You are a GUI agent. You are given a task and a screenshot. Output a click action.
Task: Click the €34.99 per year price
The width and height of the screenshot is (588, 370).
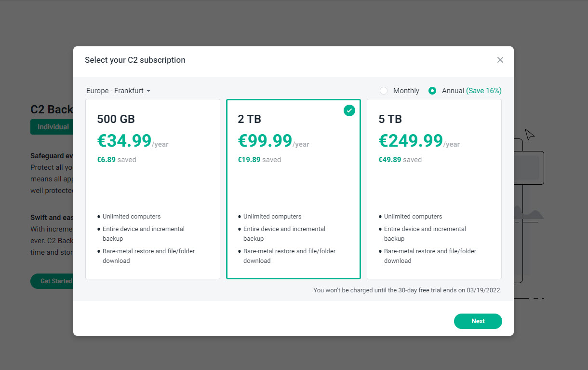pos(124,140)
